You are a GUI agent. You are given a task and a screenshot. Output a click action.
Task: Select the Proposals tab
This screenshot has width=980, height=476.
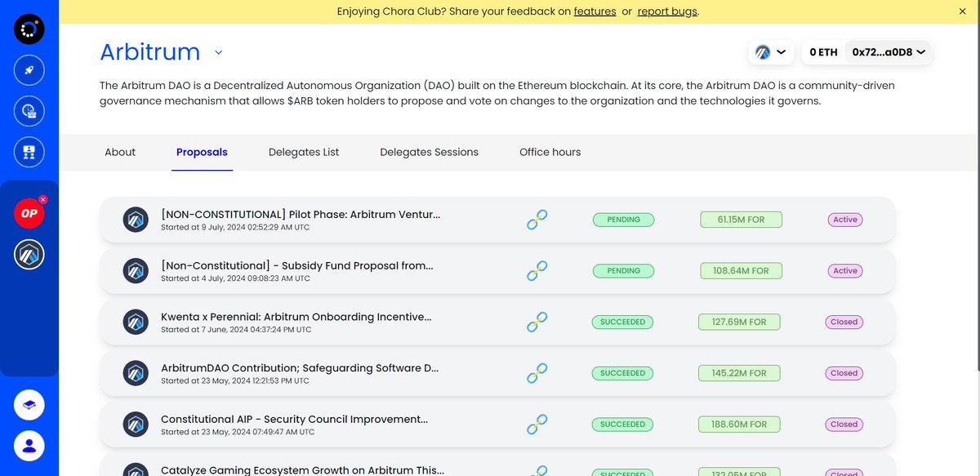pos(202,152)
